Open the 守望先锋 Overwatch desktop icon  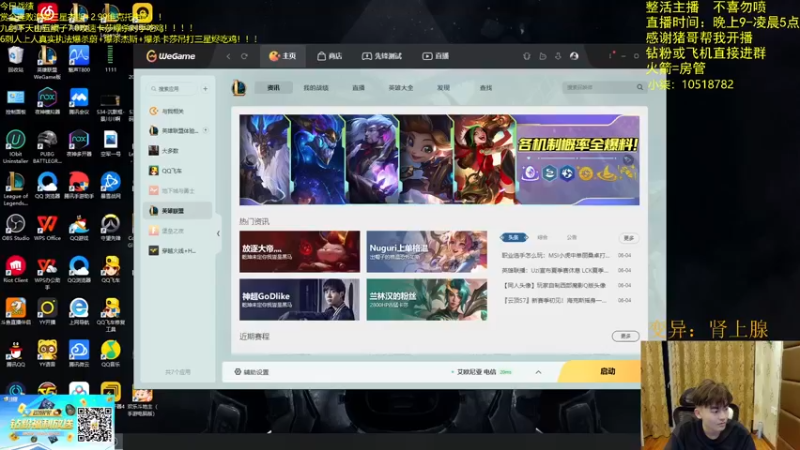[110, 228]
